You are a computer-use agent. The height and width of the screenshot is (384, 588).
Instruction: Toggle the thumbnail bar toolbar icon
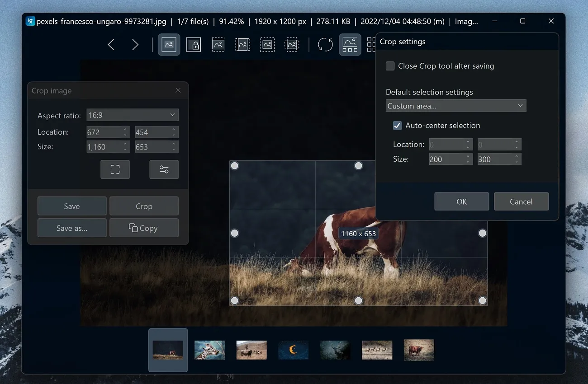pos(350,45)
